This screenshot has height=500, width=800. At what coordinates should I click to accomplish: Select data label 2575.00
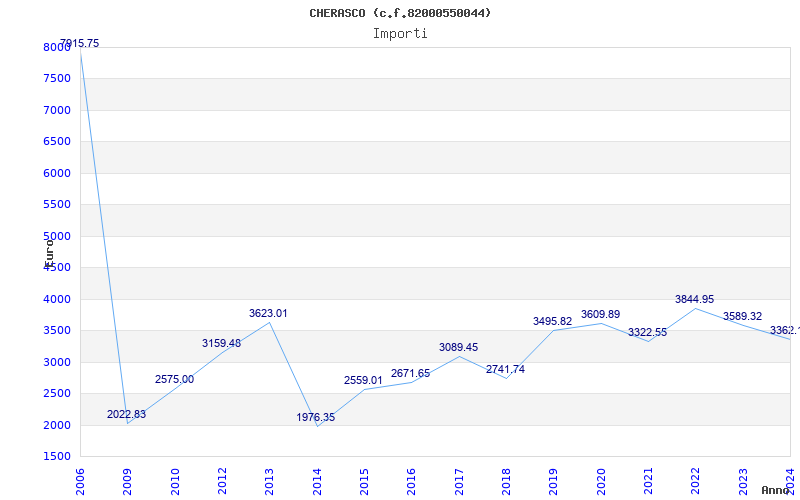(174, 380)
